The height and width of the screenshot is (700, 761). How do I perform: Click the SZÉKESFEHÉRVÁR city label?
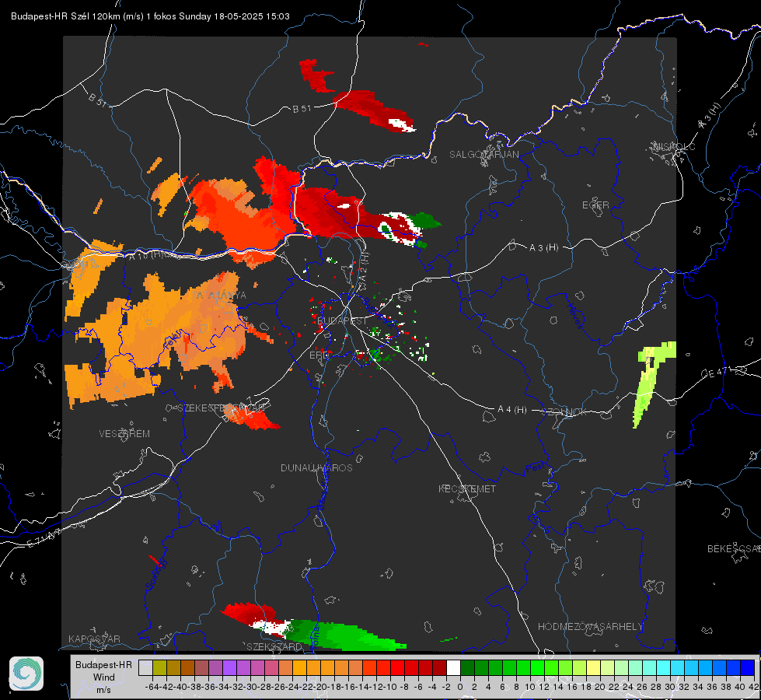point(221,408)
